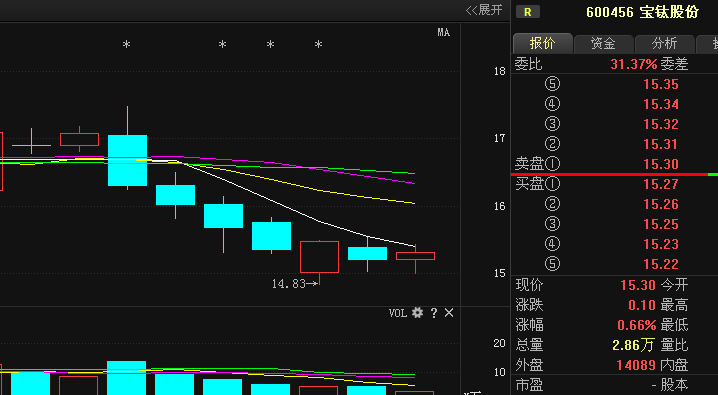Switch to the 报价 tab

(543, 43)
